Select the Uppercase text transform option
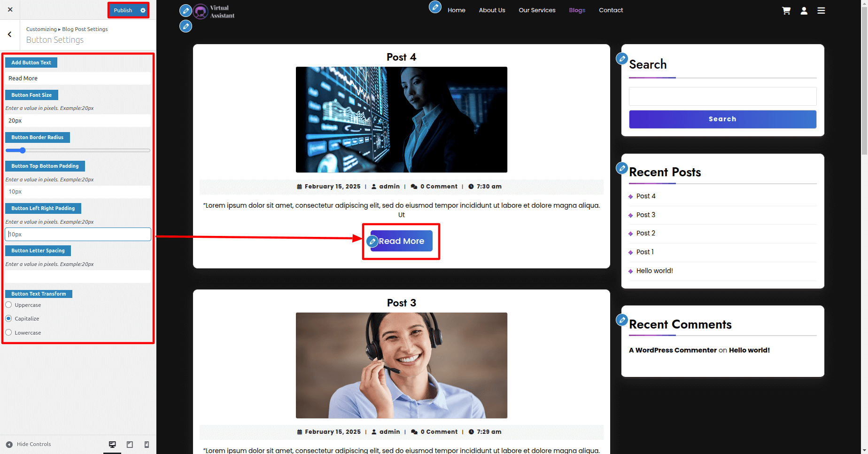The width and height of the screenshot is (868, 454). pos(8,305)
